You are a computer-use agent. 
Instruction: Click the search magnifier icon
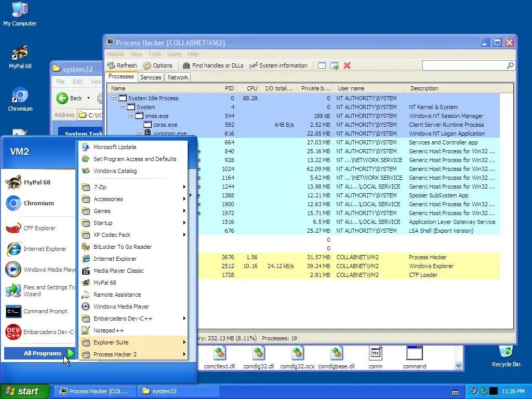click(510, 65)
